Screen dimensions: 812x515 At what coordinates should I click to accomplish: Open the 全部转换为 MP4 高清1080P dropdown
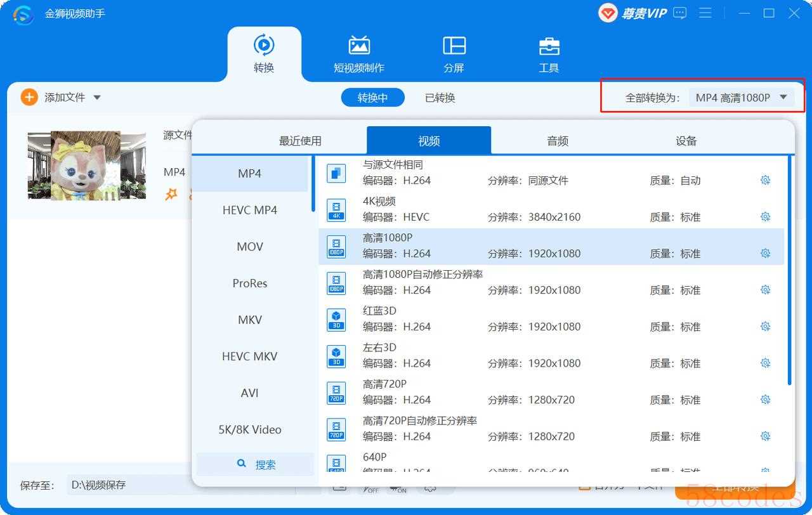click(x=742, y=98)
